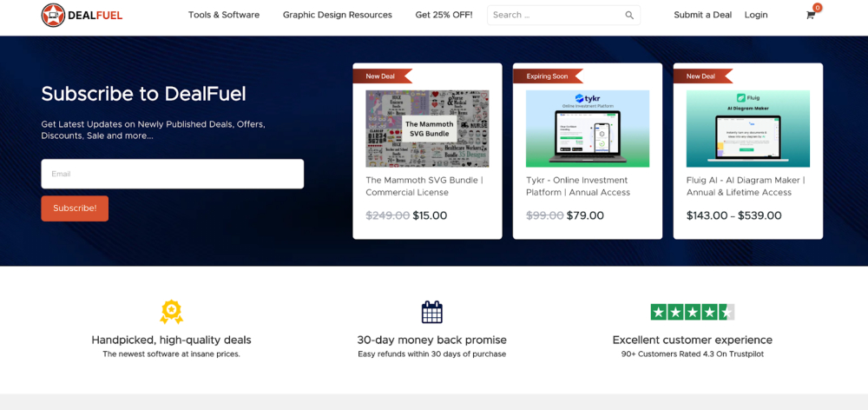Click the $143.00 – $539.00 price range
Image resolution: width=868 pixels, height=410 pixels.
[x=734, y=215]
